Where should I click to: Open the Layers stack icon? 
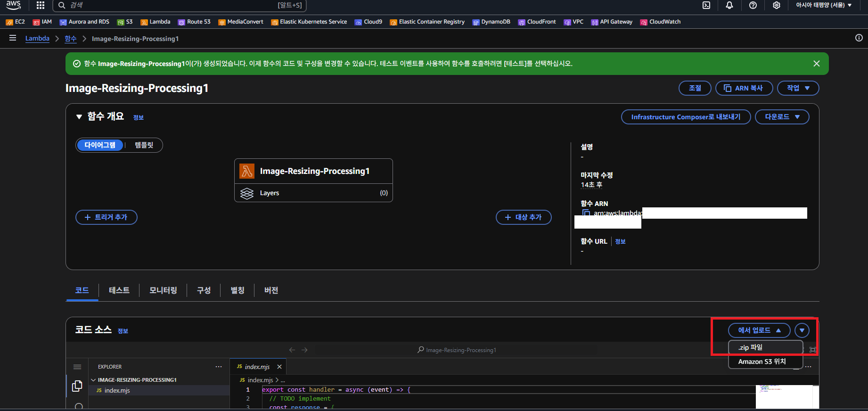247,193
